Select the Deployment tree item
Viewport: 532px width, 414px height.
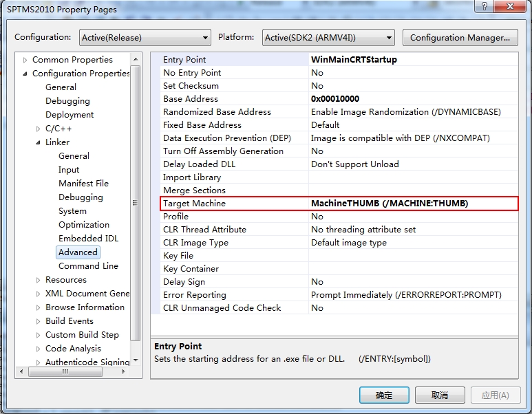pos(70,115)
